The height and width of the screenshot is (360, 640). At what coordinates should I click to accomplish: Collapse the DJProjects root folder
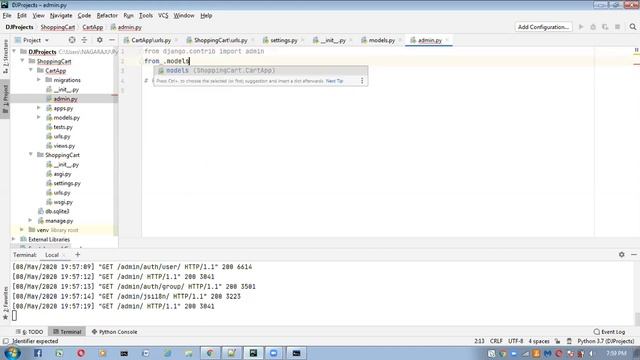click(x=14, y=51)
